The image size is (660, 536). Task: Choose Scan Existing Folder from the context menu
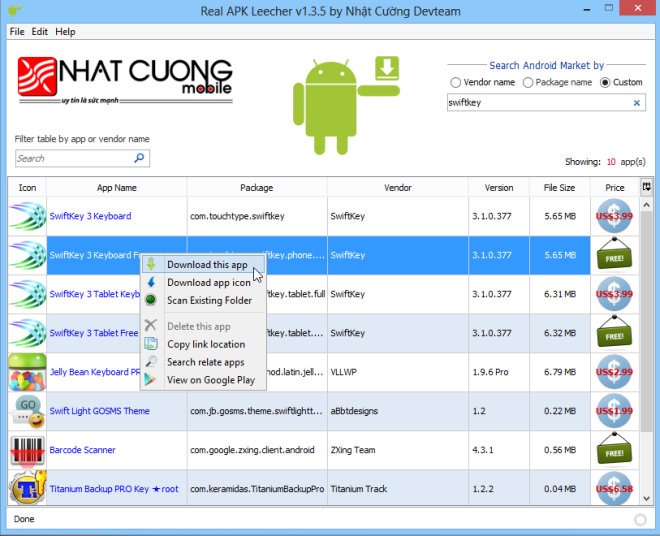[x=203, y=300]
